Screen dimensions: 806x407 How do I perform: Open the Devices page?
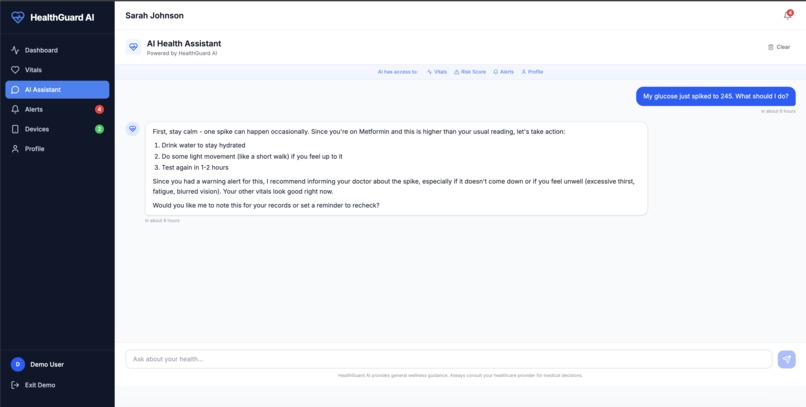click(57, 129)
